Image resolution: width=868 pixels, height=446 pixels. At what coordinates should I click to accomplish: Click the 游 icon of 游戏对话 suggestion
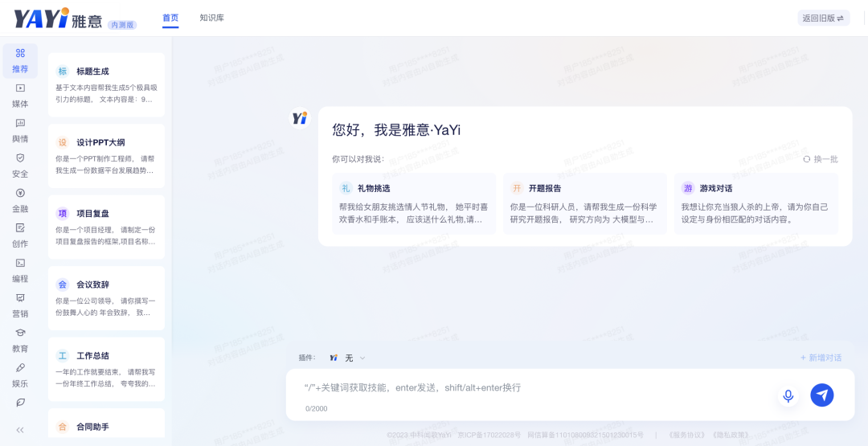click(x=688, y=188)
